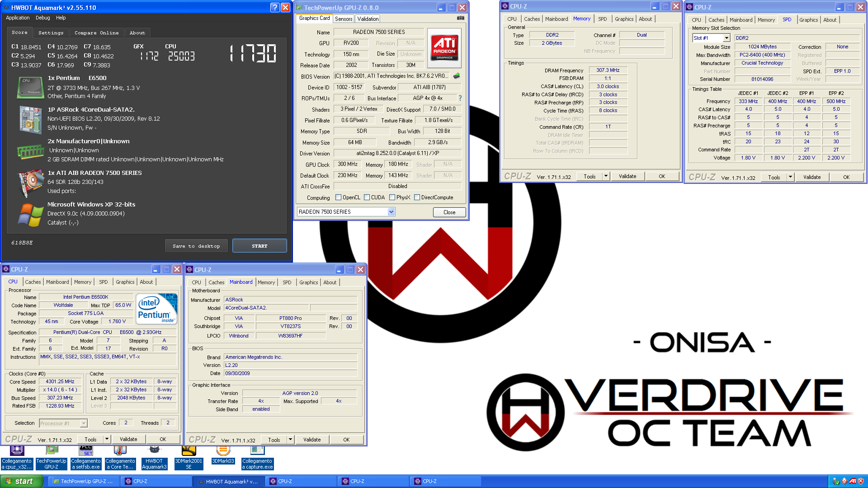Open Tools dropdown arrow in CPU-Z Memory window
The image size is (868, 488).
tap(606, 176)
